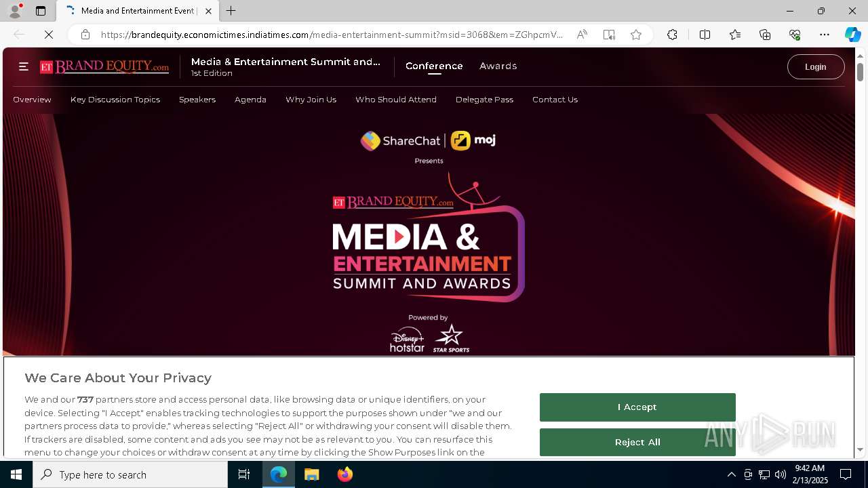Image resolution: width=868 pixels, height=488 pixels.
Task: Open the hamburger menu on Brand Equity site
Action: 23,66
